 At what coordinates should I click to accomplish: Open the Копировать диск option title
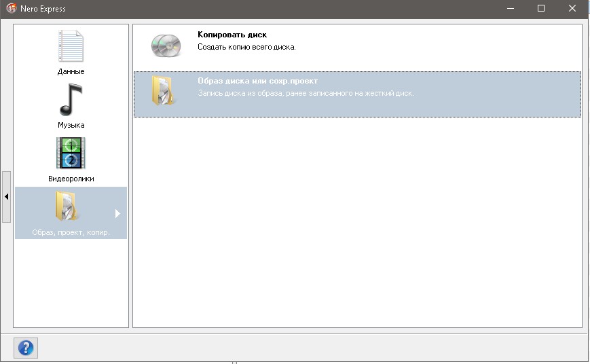pyautogui.click(x=232, y=35)
